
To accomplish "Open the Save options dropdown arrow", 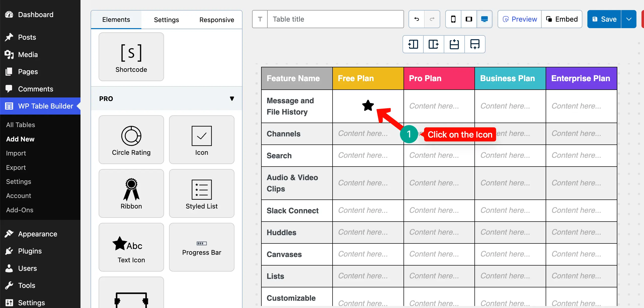I will (629, 19).
